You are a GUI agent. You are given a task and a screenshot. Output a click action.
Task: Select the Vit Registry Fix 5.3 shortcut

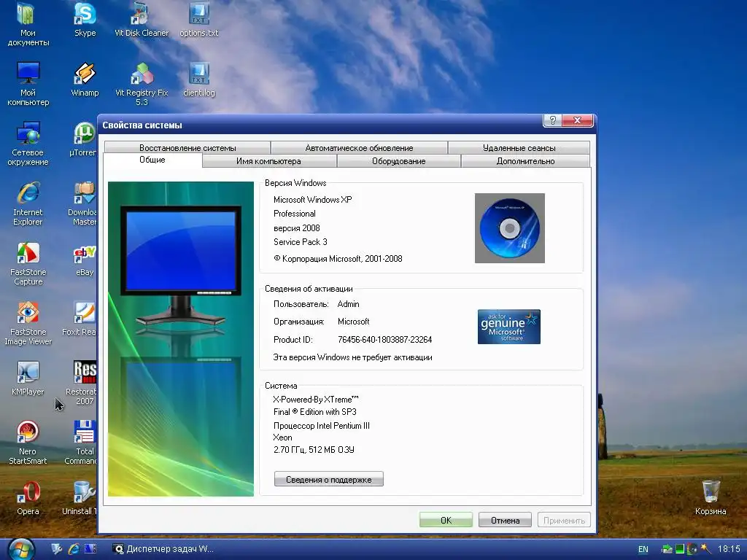tap(142, 84)
